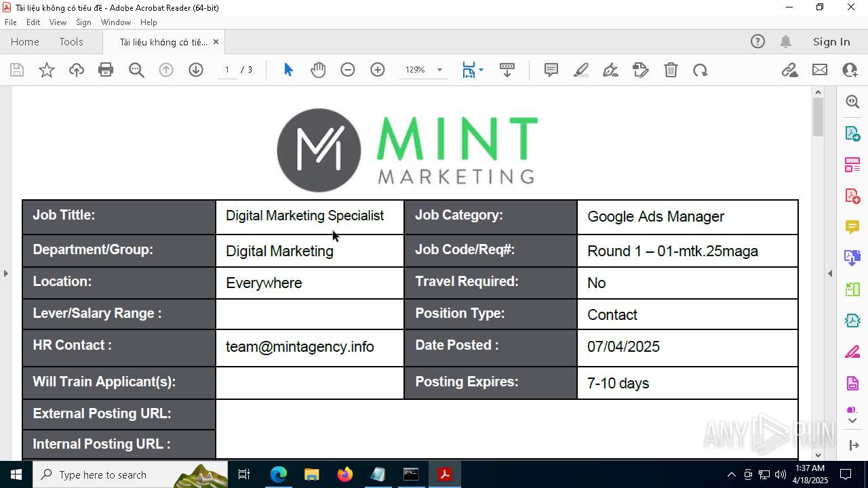Open Combine Files in right panel
The image size is (868, 488).
[852, 258]
